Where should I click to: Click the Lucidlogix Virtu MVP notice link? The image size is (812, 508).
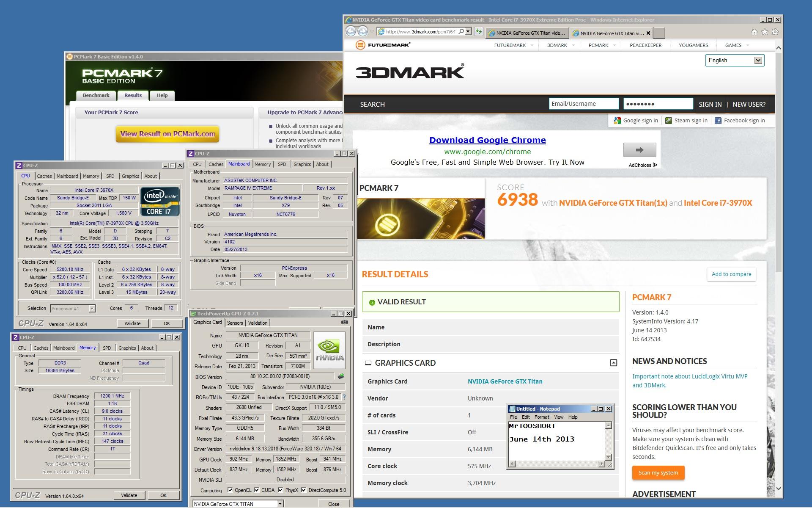click(x=690, y=381)
